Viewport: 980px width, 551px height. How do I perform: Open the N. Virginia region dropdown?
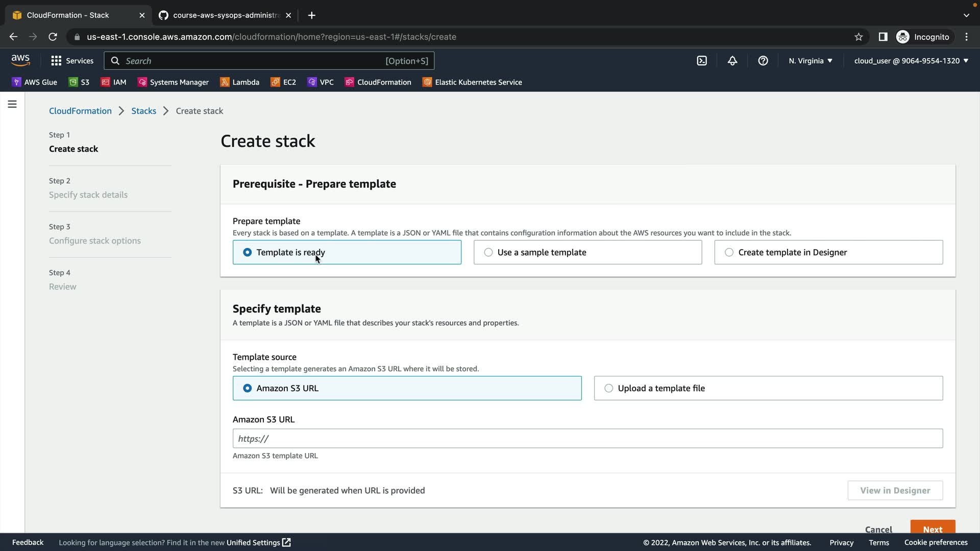click(810, 61)
